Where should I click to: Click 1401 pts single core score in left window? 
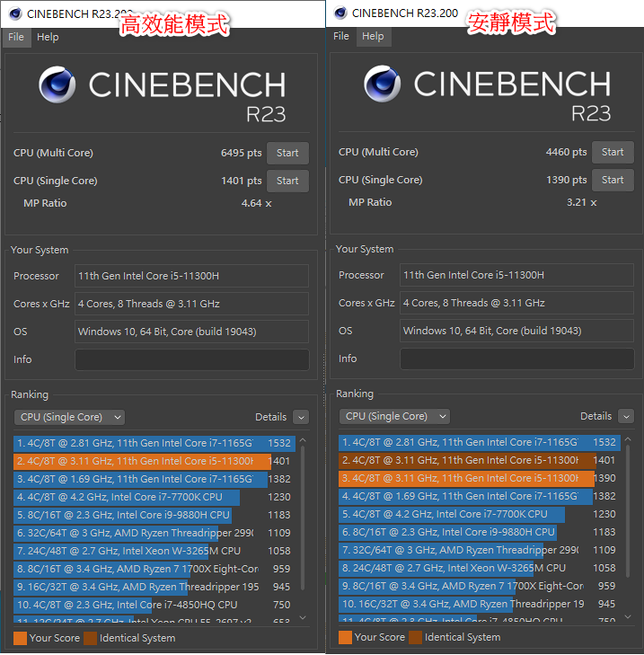[241, 181]
